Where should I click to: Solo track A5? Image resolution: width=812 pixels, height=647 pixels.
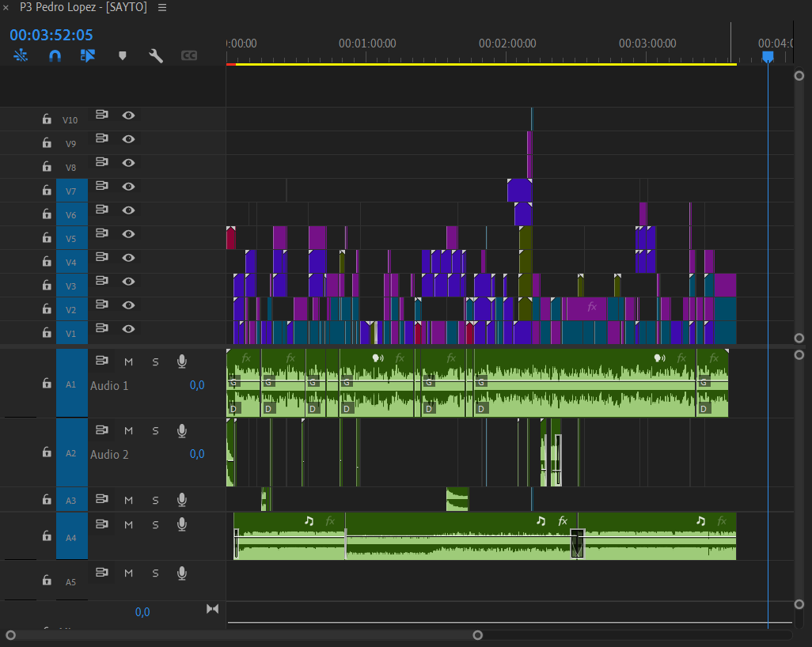[x=155, y=573]
